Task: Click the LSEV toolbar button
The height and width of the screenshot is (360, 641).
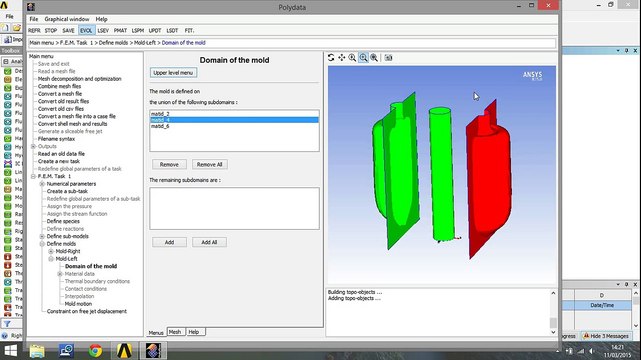Action: 103,31
